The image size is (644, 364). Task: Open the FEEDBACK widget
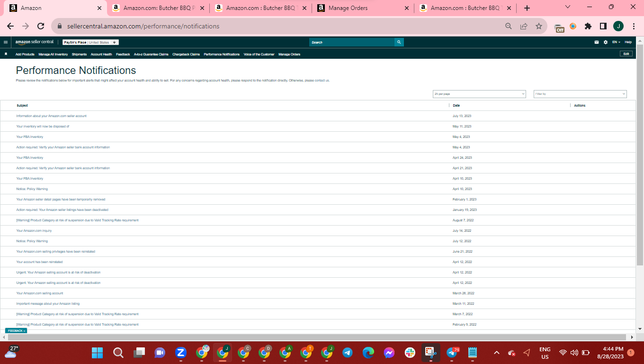coord(15,331)
